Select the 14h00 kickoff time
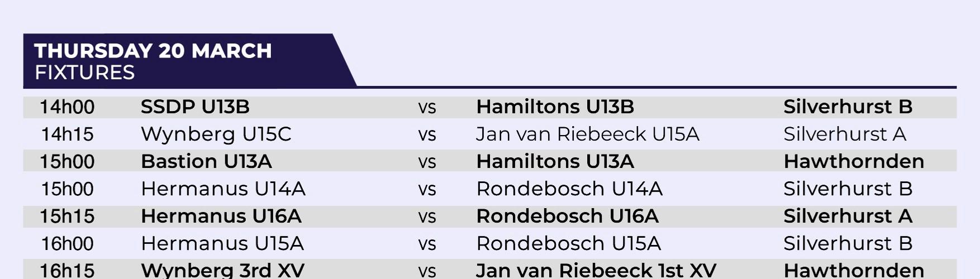980x279 pixels. click(x=67, y=107)
